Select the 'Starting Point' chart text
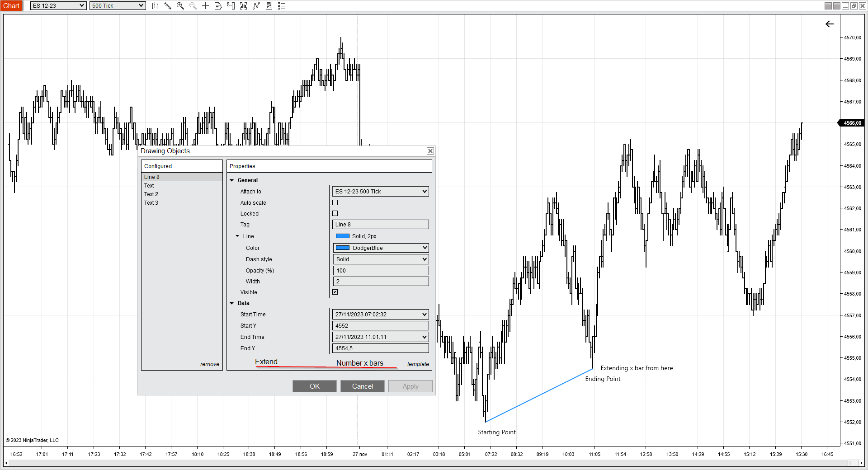This screenshot has height=470, width=868. 497,432
